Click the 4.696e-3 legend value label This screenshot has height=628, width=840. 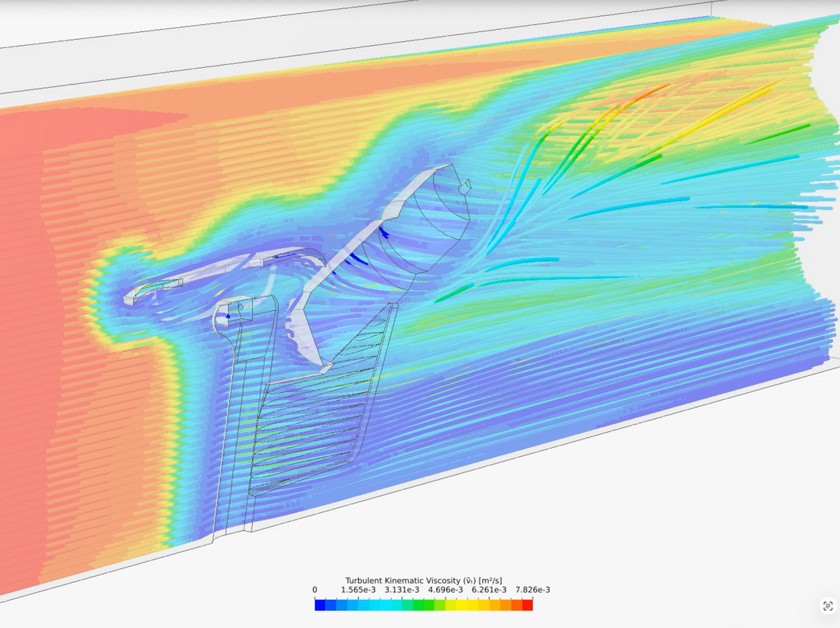click(446, 590)
